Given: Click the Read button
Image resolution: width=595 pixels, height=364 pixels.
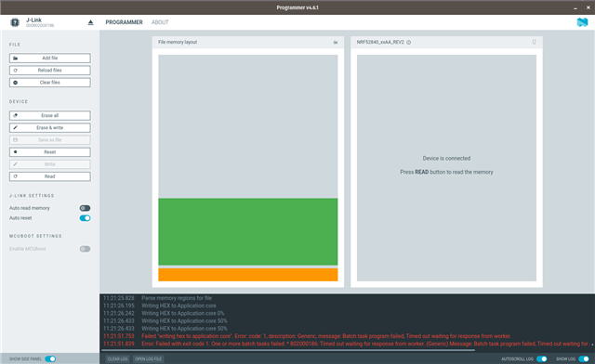Looking at the screenshot, I should click(x=49, y=176).
